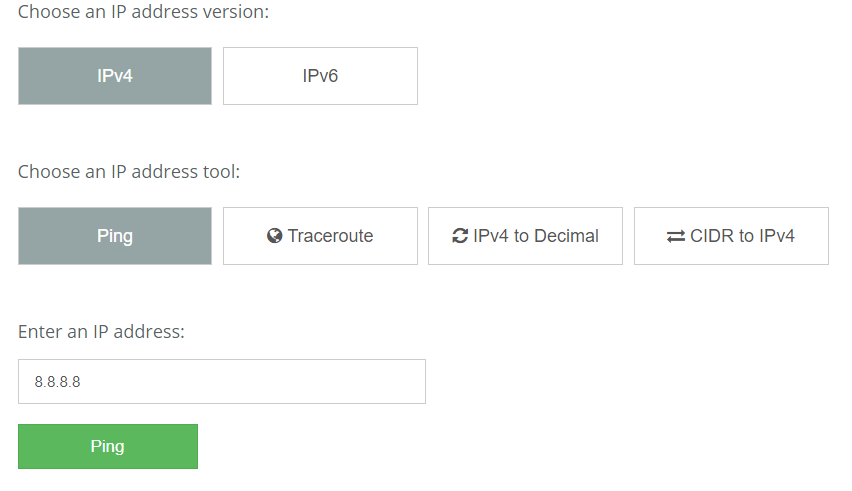Switch to the CIDR to IPv4 tool

731,236
